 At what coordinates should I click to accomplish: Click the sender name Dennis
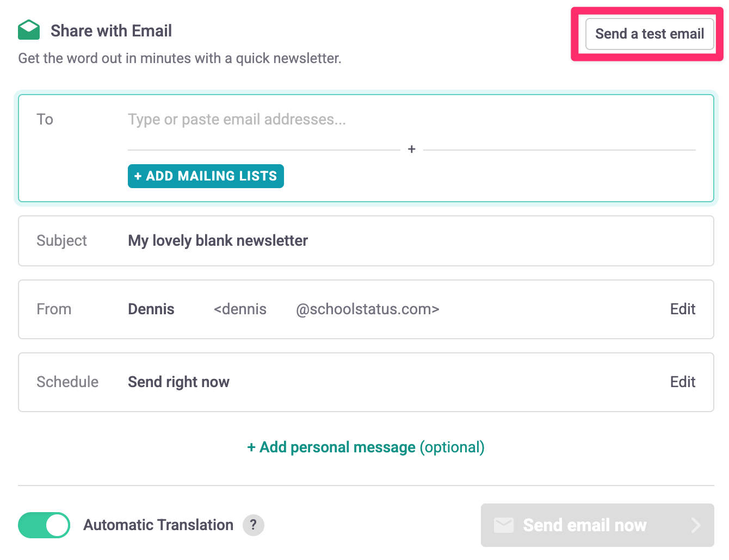tap(151, 309)
